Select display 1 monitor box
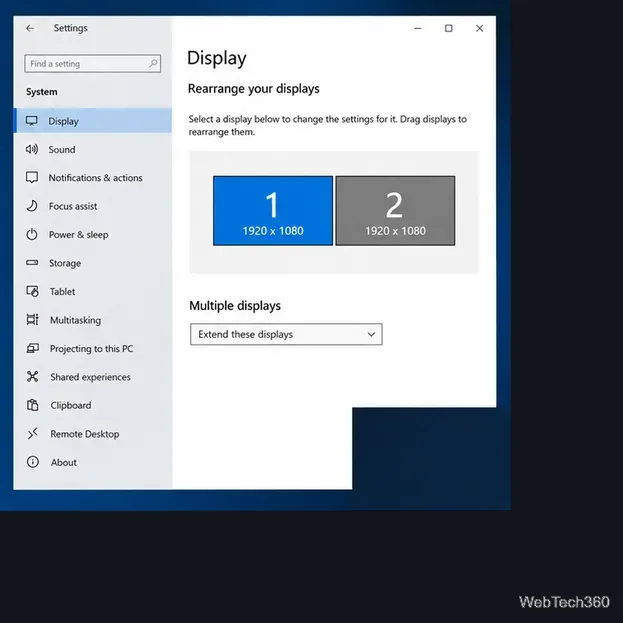Image resolution: width=623 pixels, height=623 pixels. (x=273, y=211)
